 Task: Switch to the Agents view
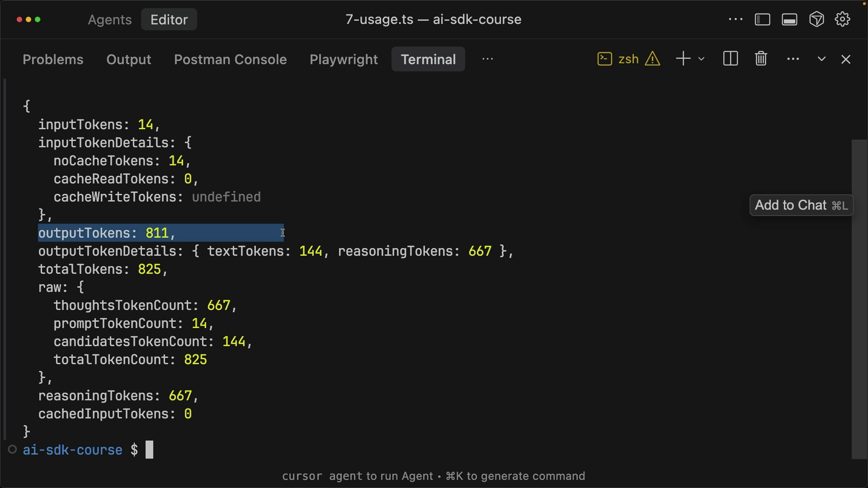[109, 19]
